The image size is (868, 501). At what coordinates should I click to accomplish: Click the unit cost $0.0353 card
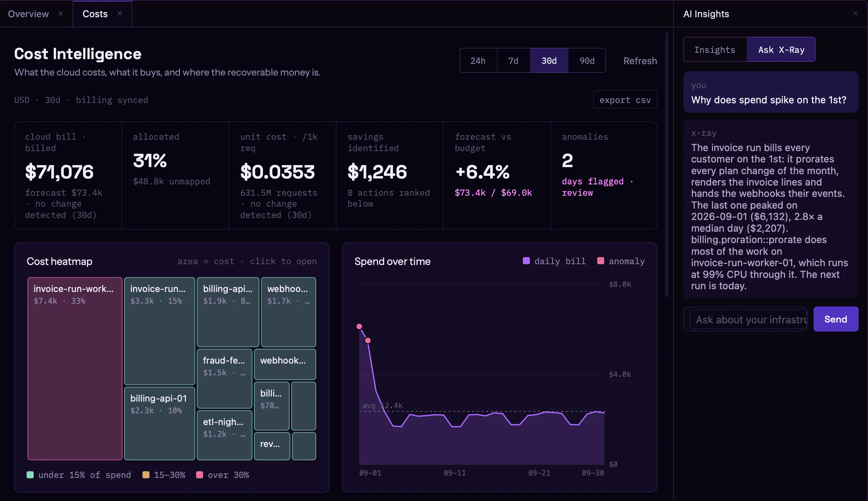(283, 175)
